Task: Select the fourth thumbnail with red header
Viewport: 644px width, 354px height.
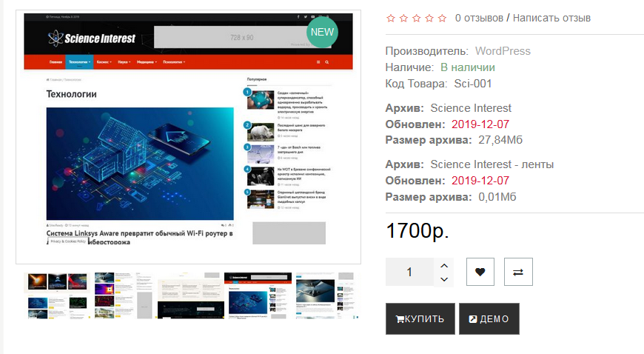Action: click(x=258, y=295)
